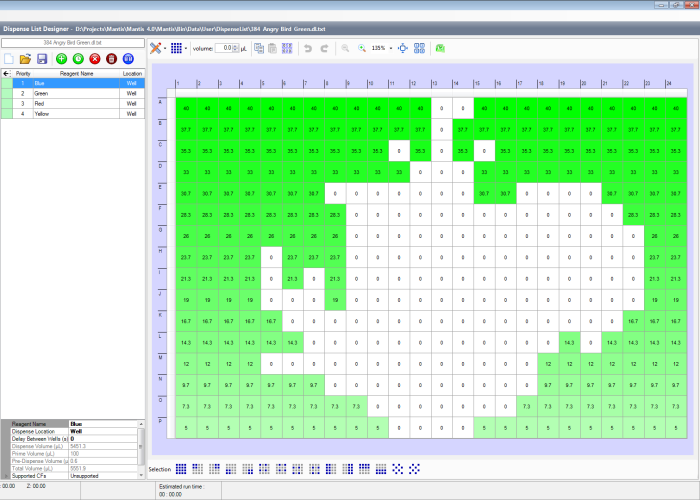Click the green clock delay icon

78,59
